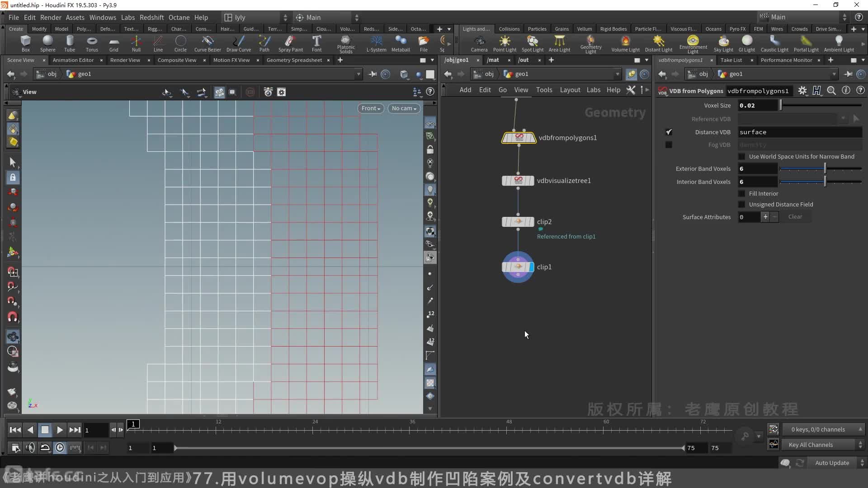This screenshot has height=488, width=868.
Task: Toggle the Fog VDB checkbox
Action: (669, 145)
